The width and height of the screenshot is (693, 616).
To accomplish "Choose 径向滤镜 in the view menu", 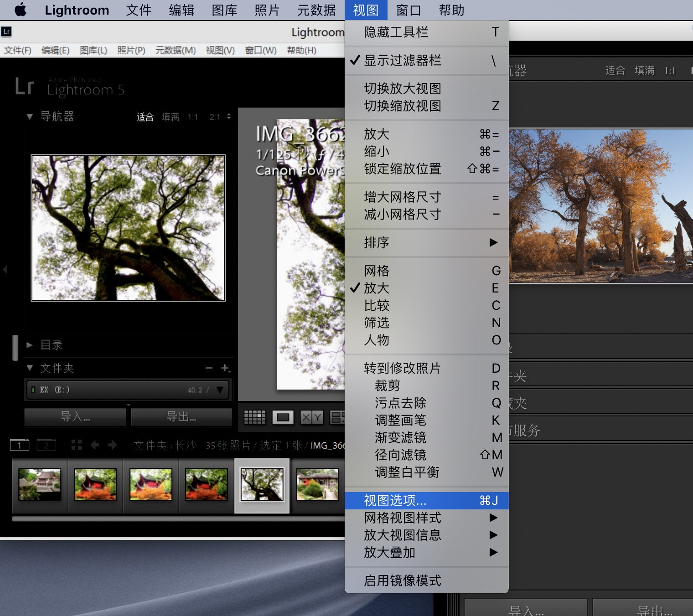I will (x=427, y=455).
